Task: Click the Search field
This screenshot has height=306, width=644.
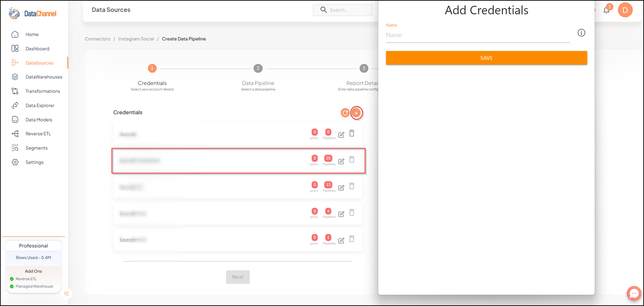Action: [343, 10]
